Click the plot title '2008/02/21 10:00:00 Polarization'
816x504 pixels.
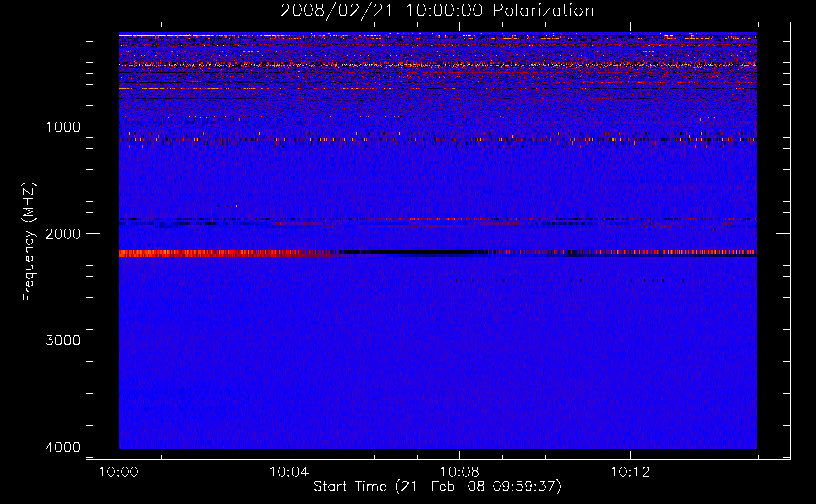click(x=437, y=11)
